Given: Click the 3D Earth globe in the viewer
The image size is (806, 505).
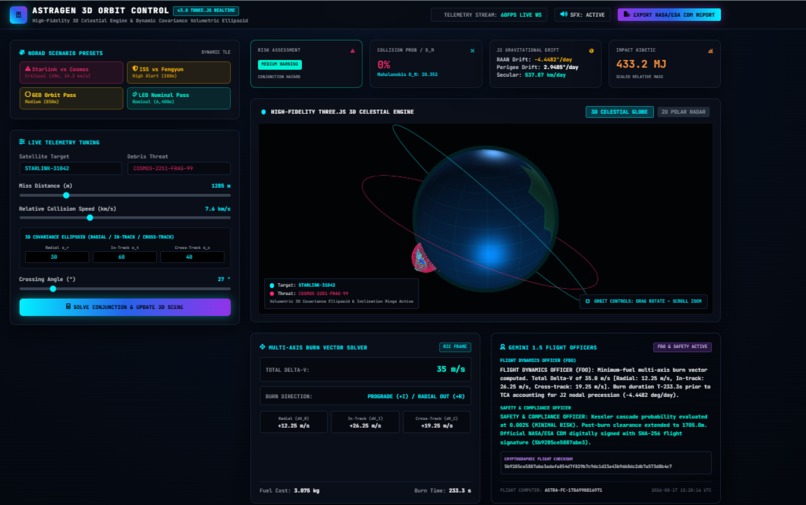Looking at the screenshot, I should [x=485, y=219].
